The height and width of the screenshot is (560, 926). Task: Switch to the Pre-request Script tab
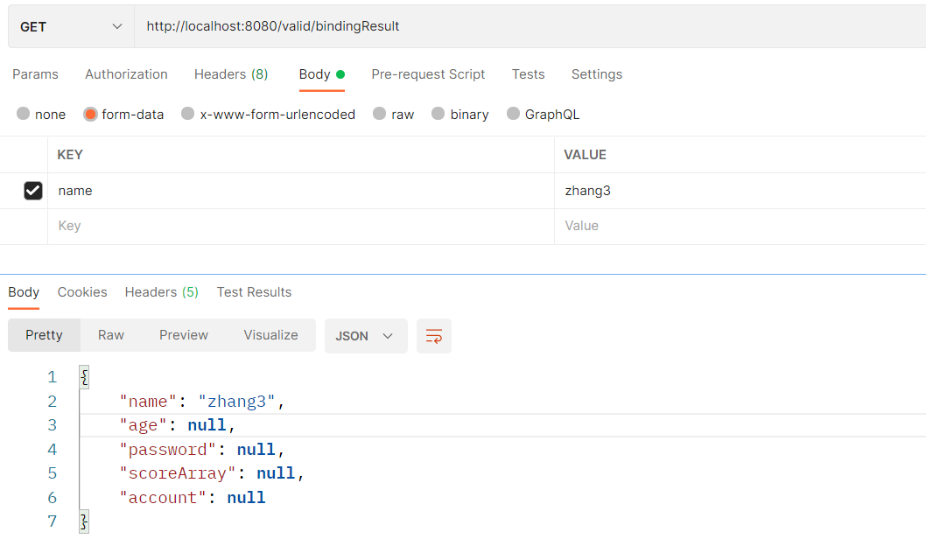428,74
